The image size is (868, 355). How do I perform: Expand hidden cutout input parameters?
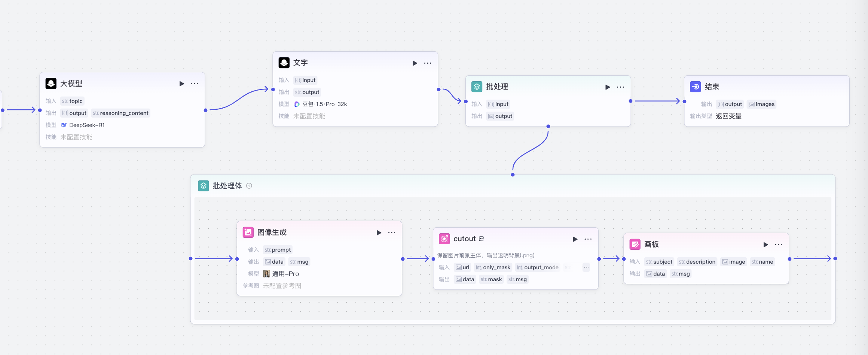point(586,267)
